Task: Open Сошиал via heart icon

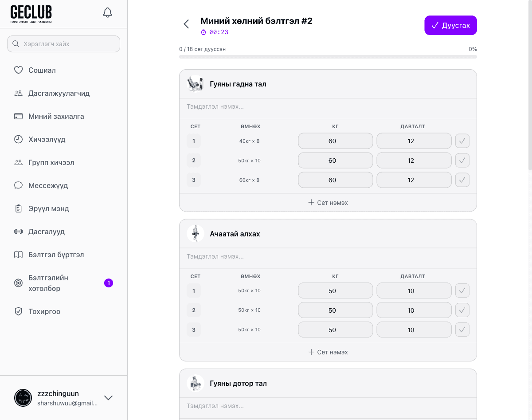Action: (x=18, y=70)
